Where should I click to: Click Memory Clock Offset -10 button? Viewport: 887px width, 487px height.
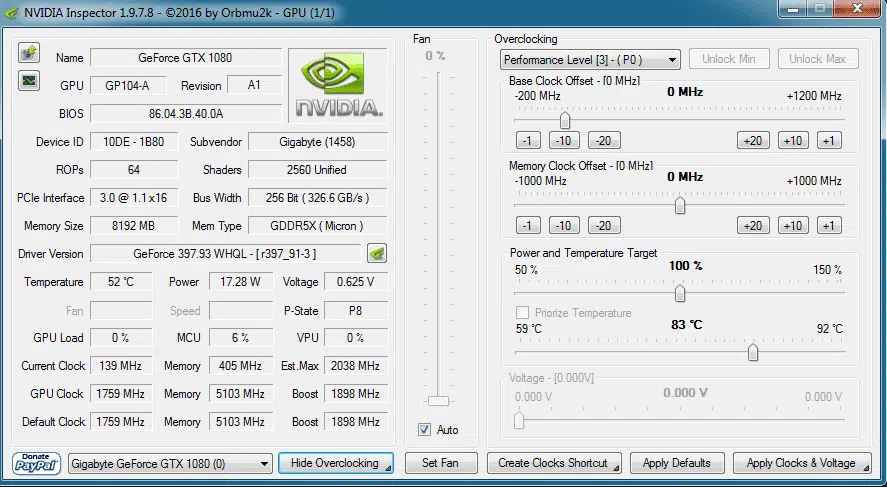[x=564, y=225]
